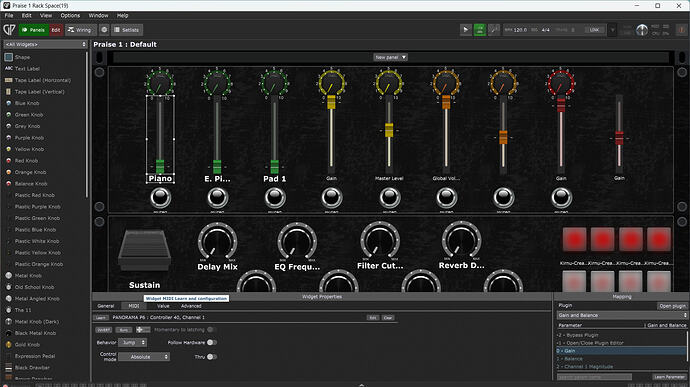The image size is (690, 387).
Task: Open the Window menu
Action: (99, 15)
